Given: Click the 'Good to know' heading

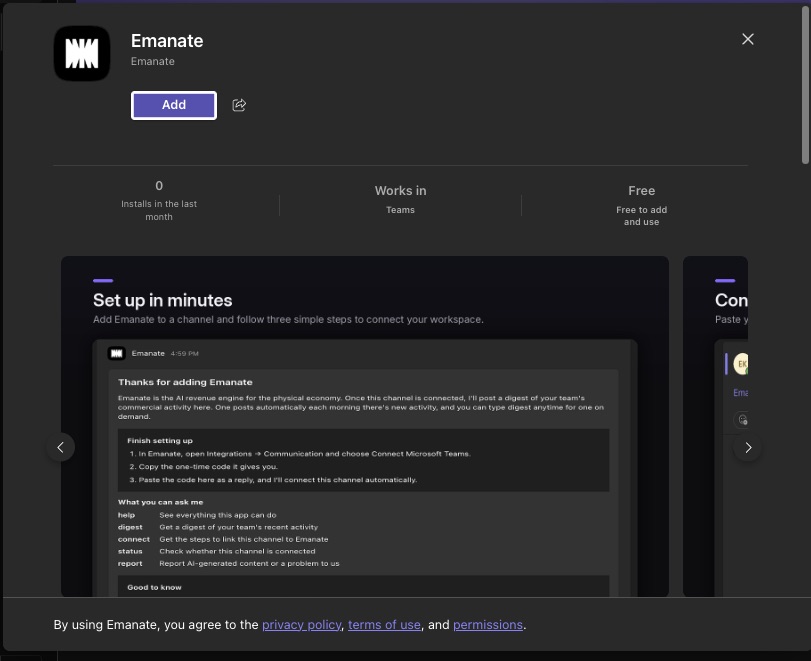Looking at the screenshot, I should point(154,588).
